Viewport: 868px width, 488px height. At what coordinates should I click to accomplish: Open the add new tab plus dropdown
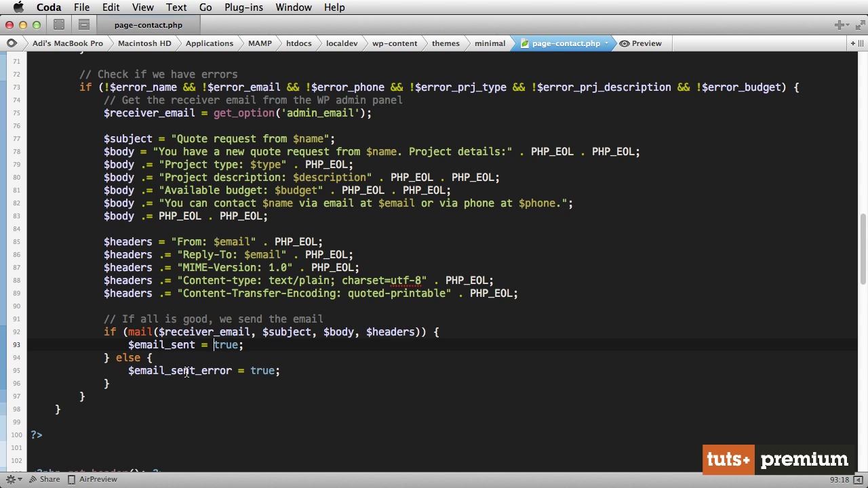[842, 25]
